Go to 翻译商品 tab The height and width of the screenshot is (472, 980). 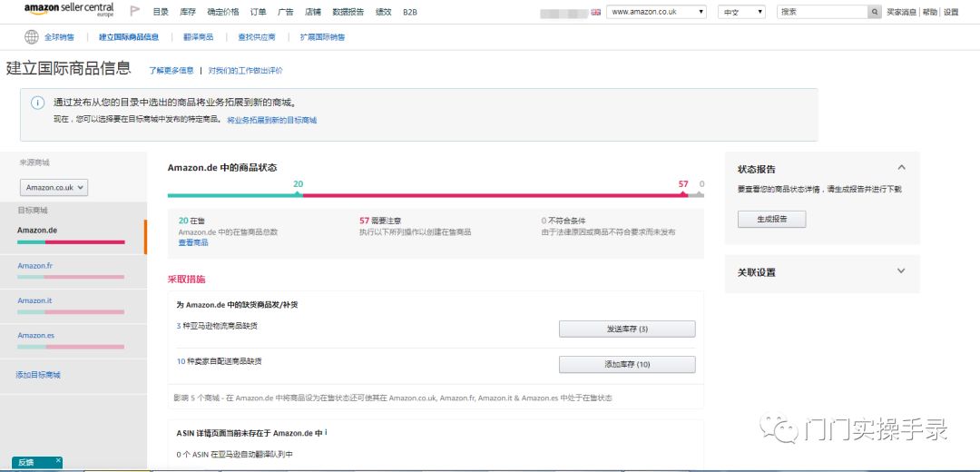click(198, 37)
